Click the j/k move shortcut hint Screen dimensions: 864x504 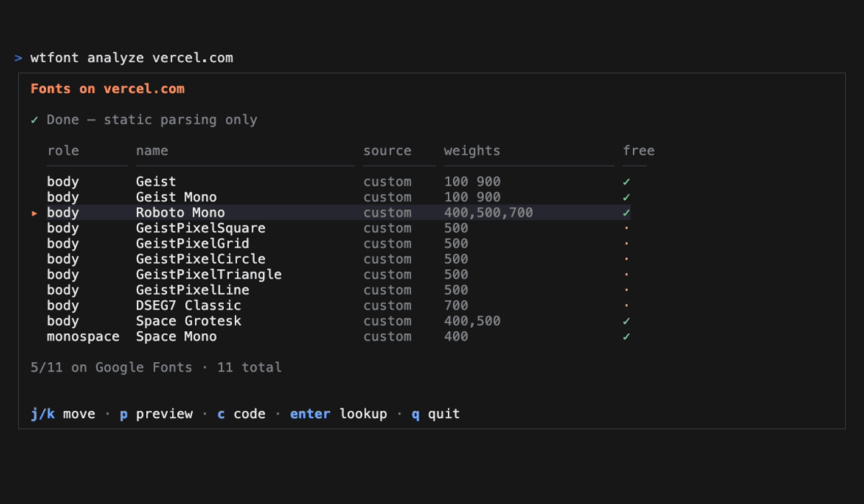coord(63,414)
